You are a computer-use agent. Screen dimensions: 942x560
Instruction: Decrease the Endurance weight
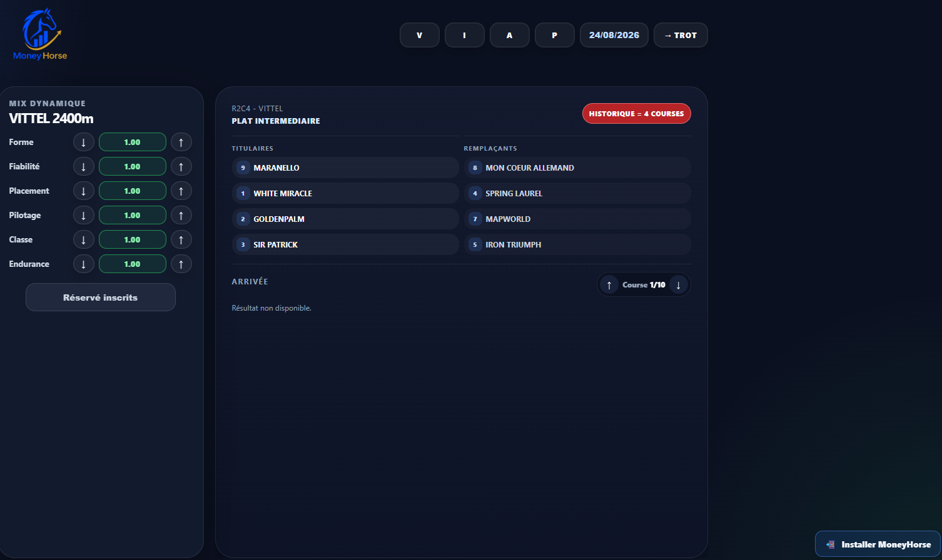[x=84, y=264]
